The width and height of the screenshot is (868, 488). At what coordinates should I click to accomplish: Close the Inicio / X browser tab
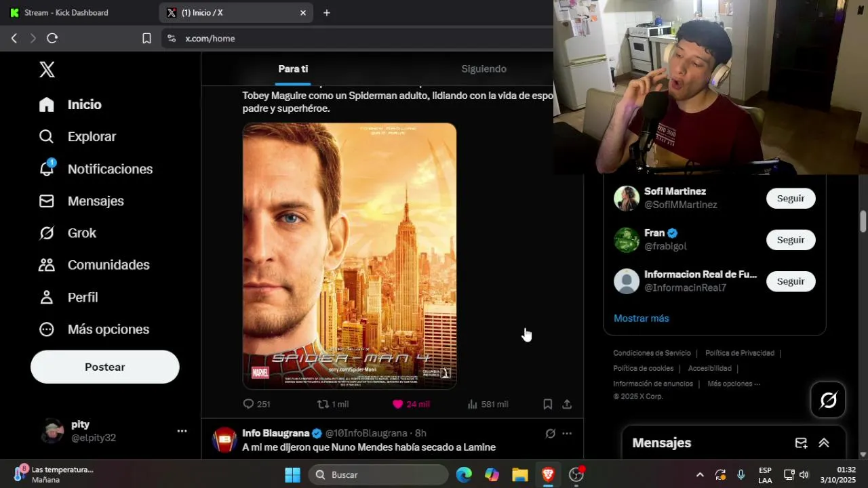click(x=303, y=13)
